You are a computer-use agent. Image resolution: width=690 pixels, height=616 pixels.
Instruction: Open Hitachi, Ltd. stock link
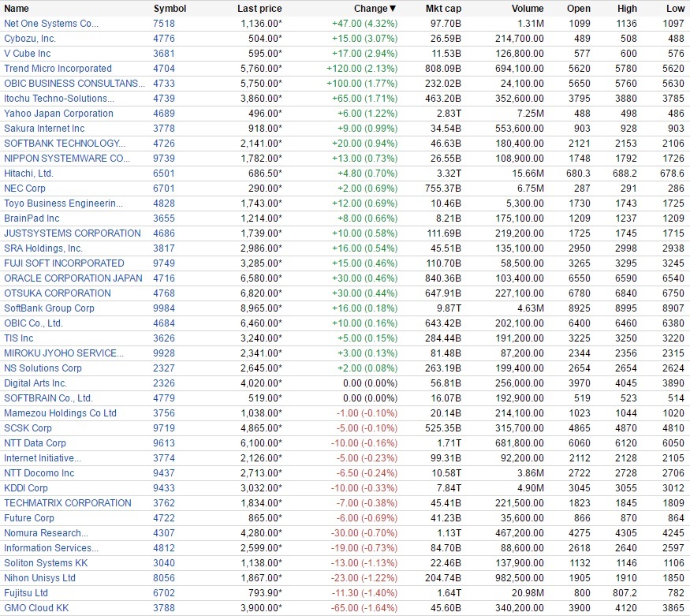point(28,173)
